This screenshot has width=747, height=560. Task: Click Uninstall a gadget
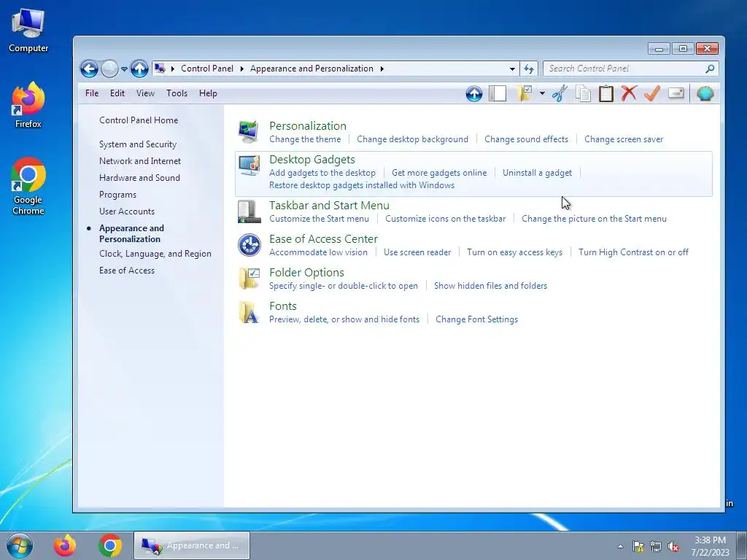538,173
